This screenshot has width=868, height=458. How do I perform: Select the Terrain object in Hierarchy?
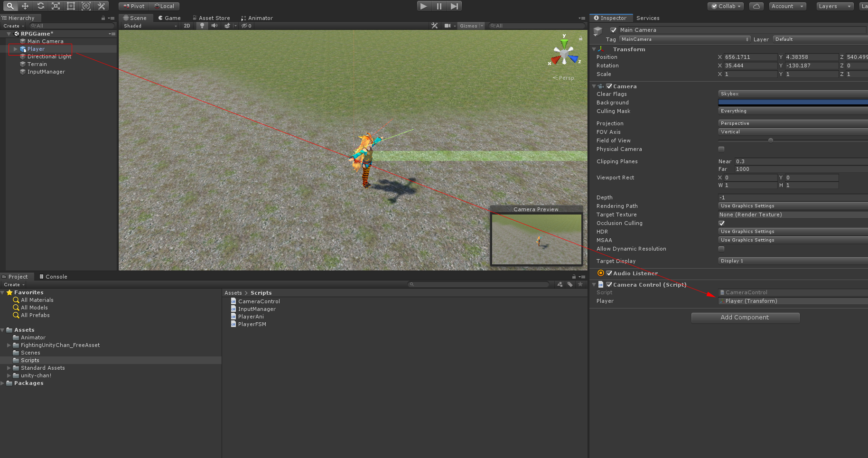tap(37, 64)
